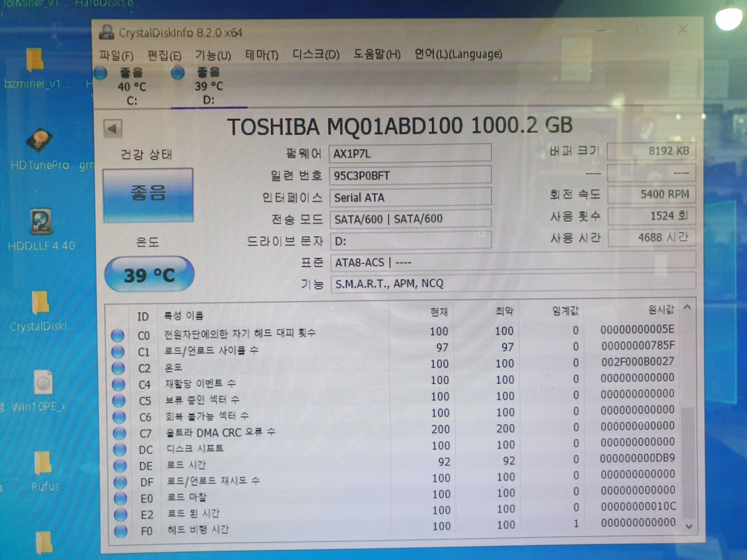The width and height of the screenshot is (747, 560).
Task: Click the 현재 column header
Action: click(439, 312)
